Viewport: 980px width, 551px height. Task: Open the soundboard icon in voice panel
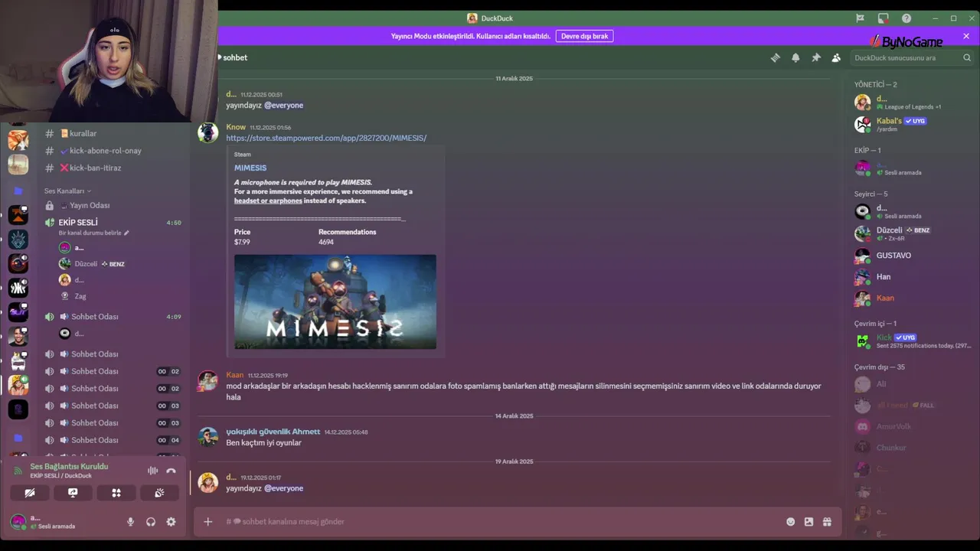159,493
